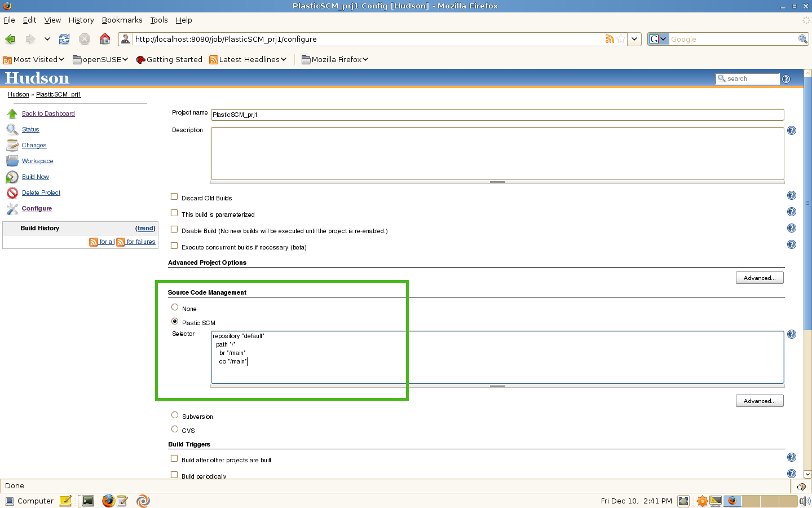Click the magnifier in the Google search box
The image size is (812, 508).
[803, 39]
